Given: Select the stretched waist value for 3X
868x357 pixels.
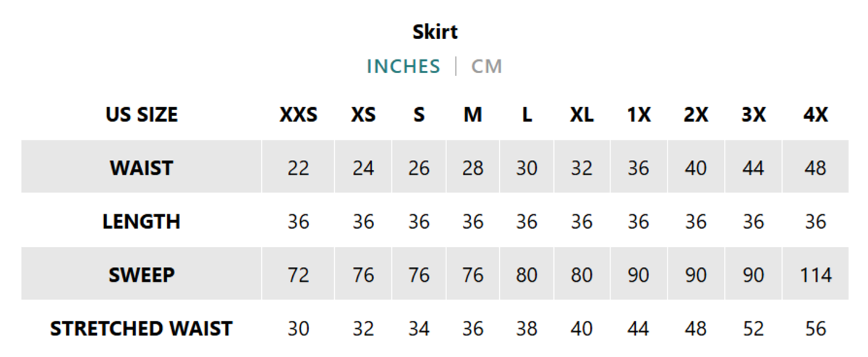Looking at the screenshot, I should click(753, 329).
